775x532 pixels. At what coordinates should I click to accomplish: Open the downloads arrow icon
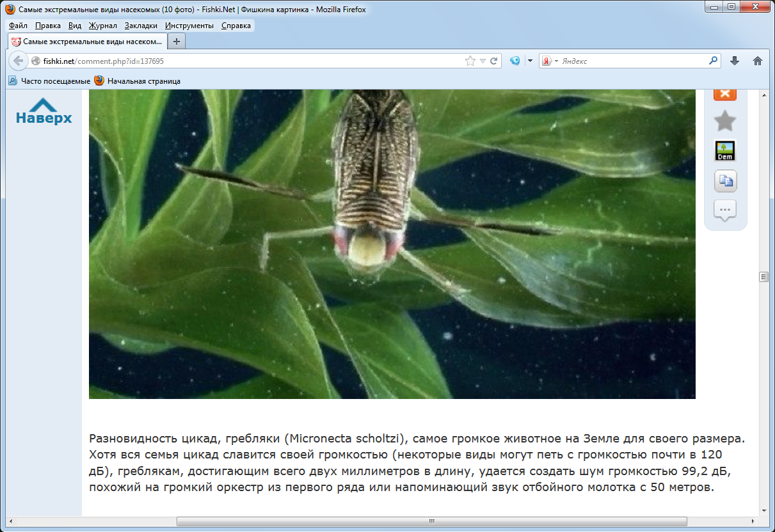[735, 61]
